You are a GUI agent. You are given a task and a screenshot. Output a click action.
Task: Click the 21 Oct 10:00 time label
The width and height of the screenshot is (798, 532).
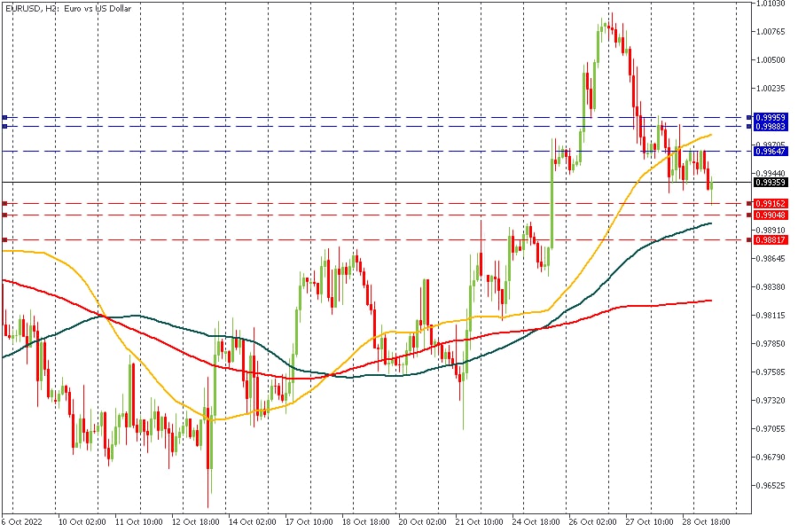tap(480, 522)
